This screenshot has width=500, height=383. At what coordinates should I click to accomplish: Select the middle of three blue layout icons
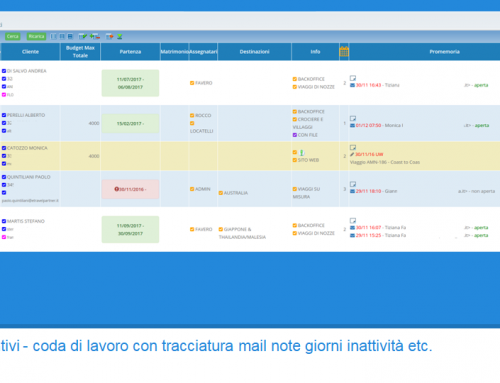[62, 36]
